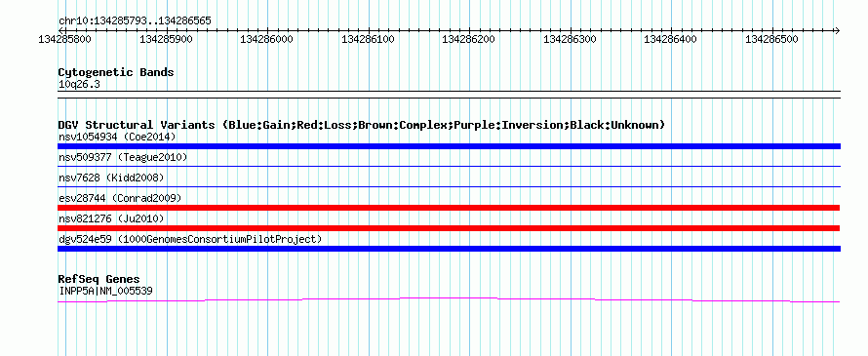This screenshot has height=356, width=868.
Task: Click the blue bar under nsv1054934
Action: [449, 146]
